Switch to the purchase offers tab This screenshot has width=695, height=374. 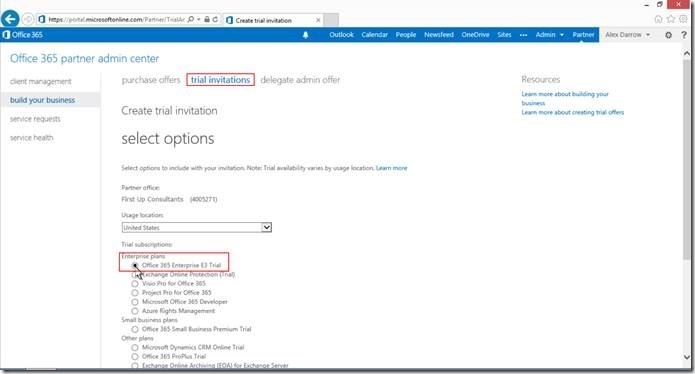151,80
